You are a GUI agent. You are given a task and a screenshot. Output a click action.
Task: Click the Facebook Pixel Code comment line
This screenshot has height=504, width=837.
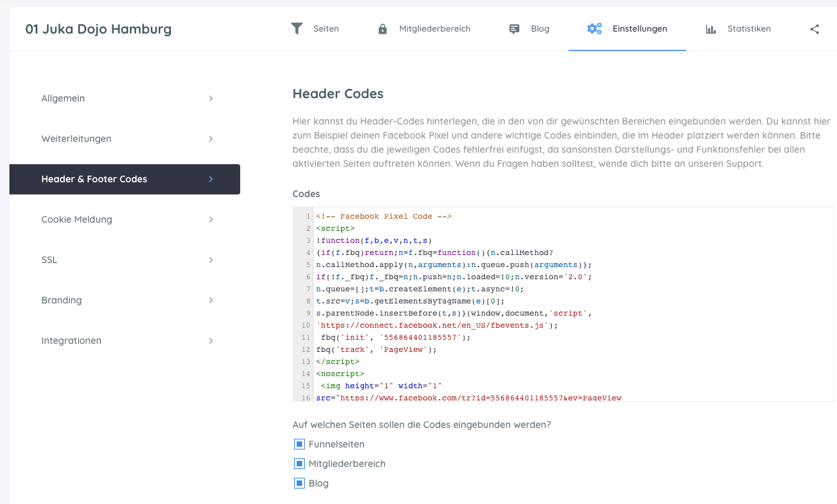pyautogui.click(x=384, y=217)
